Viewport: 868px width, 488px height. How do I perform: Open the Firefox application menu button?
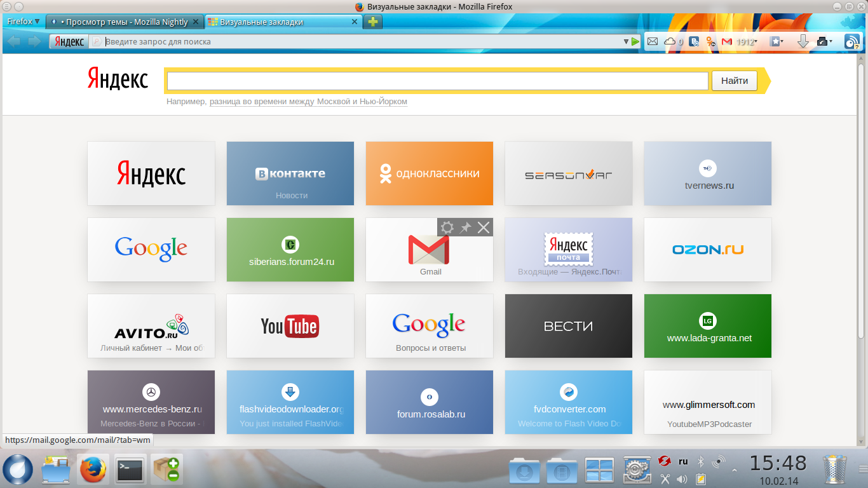(24, 22)
